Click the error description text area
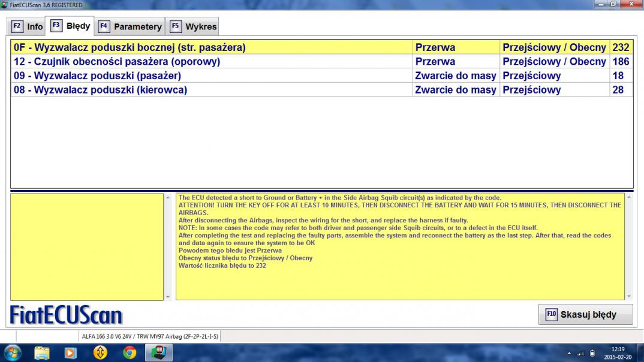The width and height of the screenshot is (644, 362). [x=400, y=247]
